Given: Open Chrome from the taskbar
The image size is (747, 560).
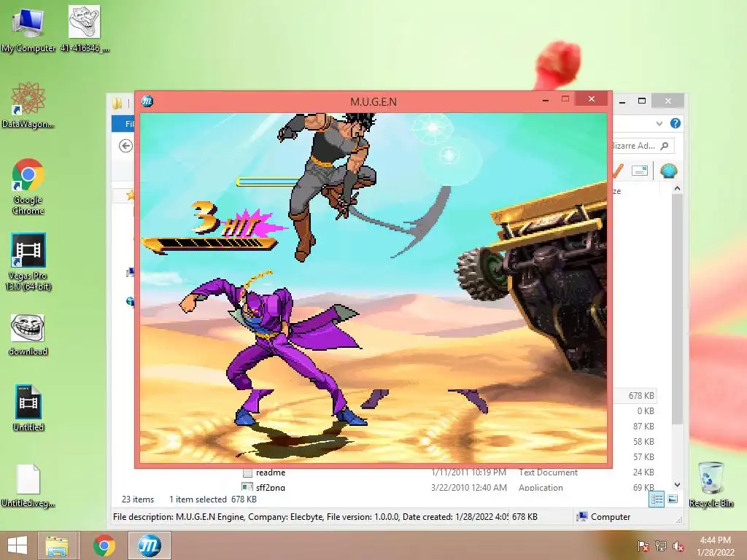Looking at the screenshot, I should (104, 545).
